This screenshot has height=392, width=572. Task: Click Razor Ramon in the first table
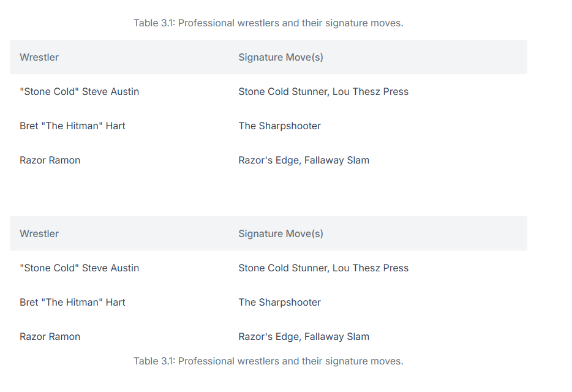pyautogui.click(x=50, y=160)
